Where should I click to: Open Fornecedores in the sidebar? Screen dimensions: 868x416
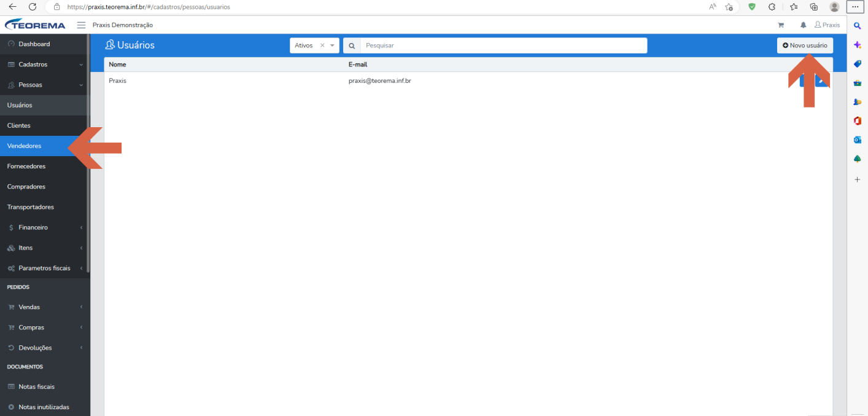pyautogui.click(x=45, y=167)
